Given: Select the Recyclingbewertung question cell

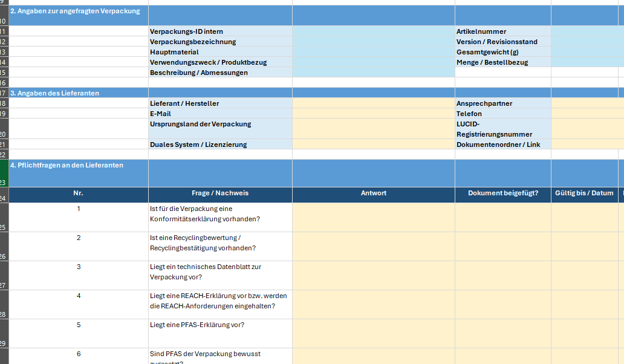Looking at the screenshot, I should point(220,246).
